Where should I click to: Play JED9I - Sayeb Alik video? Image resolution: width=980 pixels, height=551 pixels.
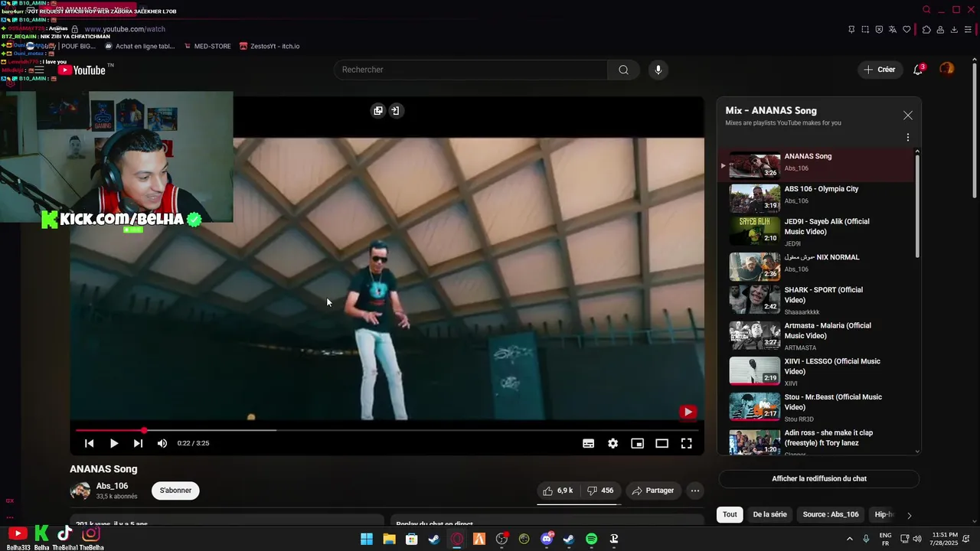(816, 232)
